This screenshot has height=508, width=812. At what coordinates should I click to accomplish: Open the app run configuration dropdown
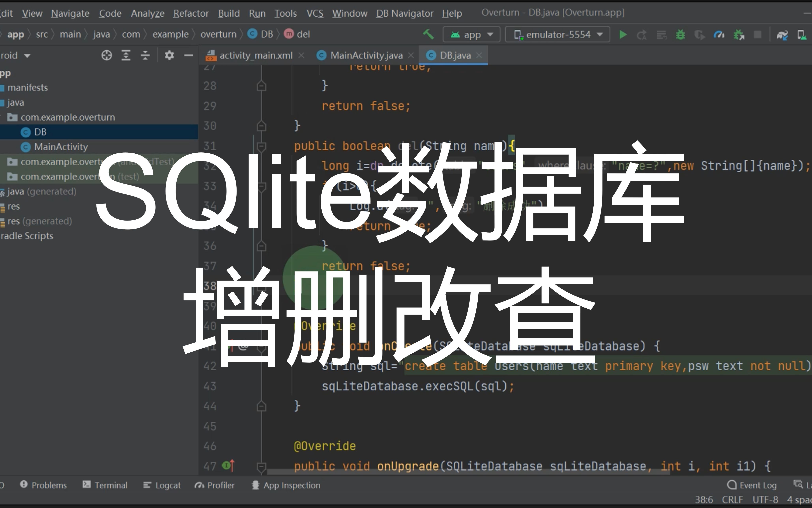472,35
